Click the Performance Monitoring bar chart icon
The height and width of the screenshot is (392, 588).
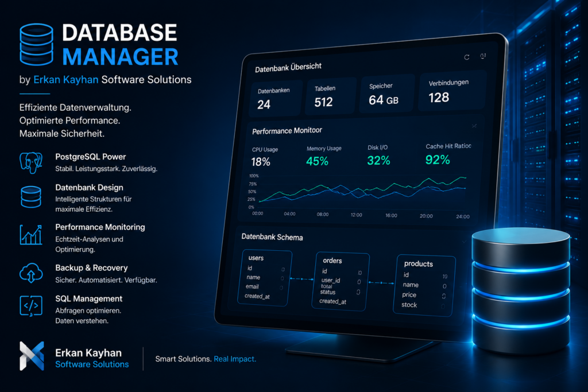pyautogui.click(x=31, y=235)
